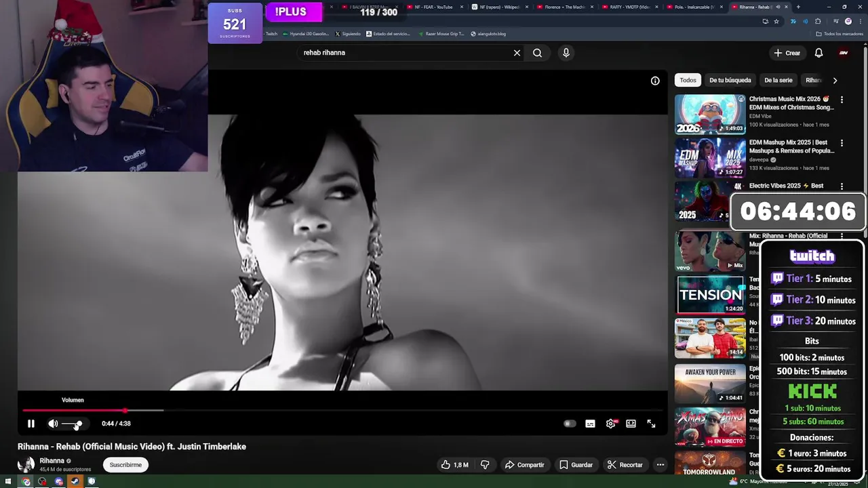This screenshot has height=488, width=868.
Task: Open the Awaken Your Power thumbnail
Action: coord(710,383)
